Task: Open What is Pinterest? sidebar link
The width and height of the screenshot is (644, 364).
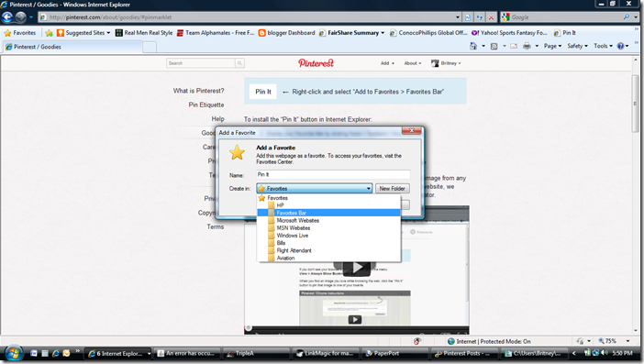Action: [198, 91]
